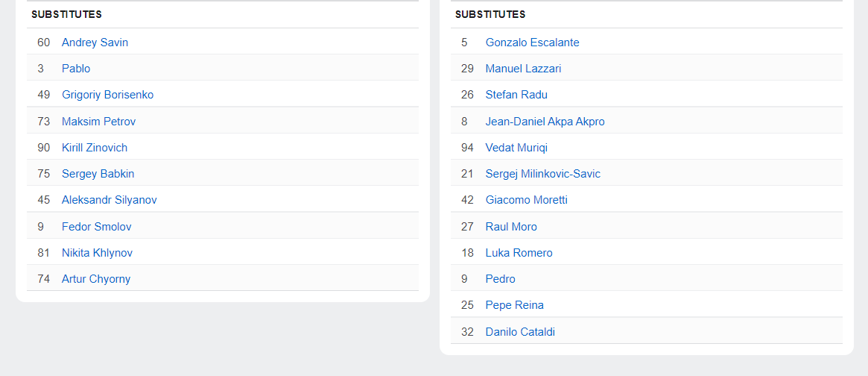
Task: Select Luka Romero's name link
Action: pos(519,253)
